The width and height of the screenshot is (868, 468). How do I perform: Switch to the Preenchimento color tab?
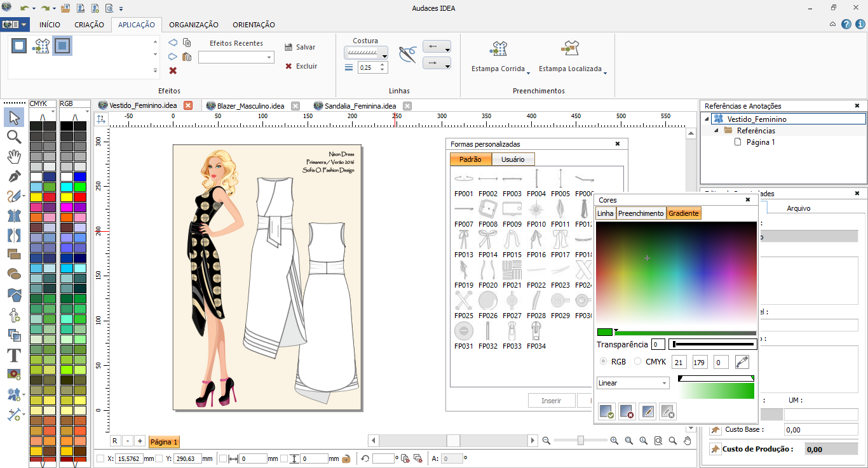tap(641, 213)
